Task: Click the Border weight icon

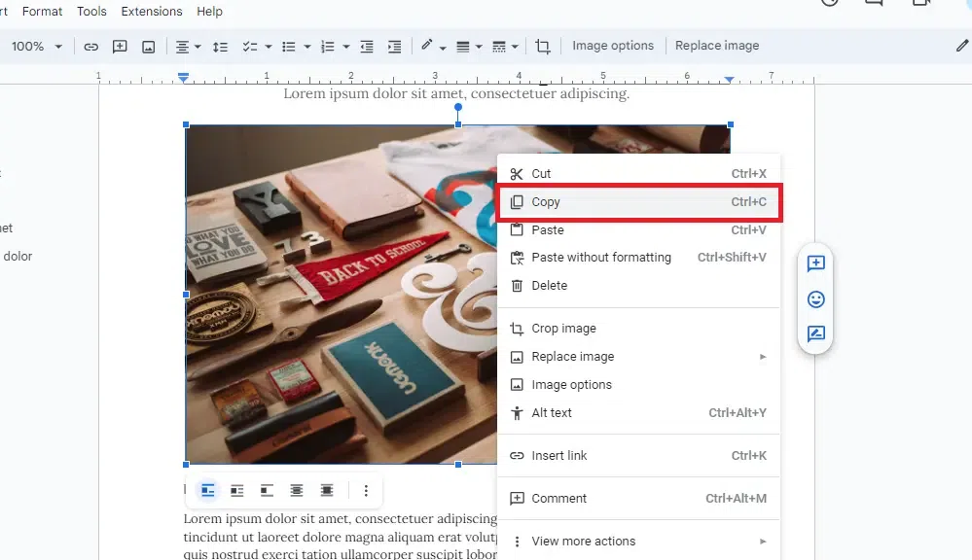Action: [x=462, y=47]
